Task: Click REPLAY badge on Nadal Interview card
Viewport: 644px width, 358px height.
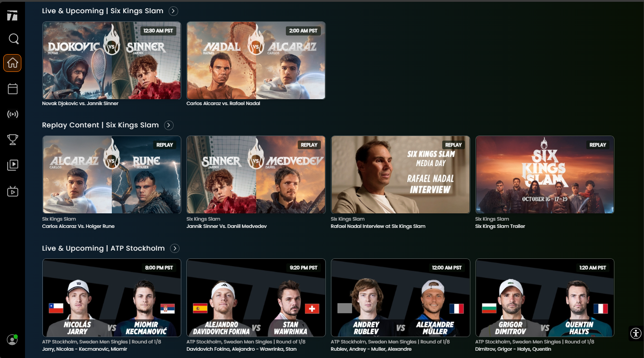Action: [x=453, y=145]
